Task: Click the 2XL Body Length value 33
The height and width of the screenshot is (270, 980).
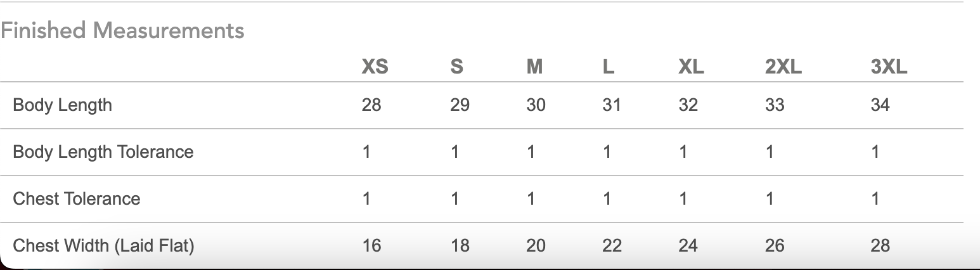Action: coord(775,105)
